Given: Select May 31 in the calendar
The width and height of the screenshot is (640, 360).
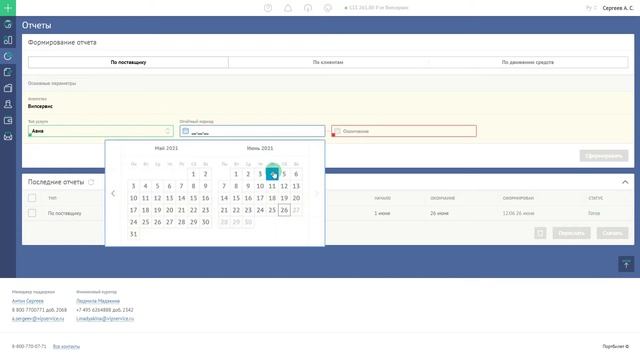Looking at the screenshot, I should [133, 234].
